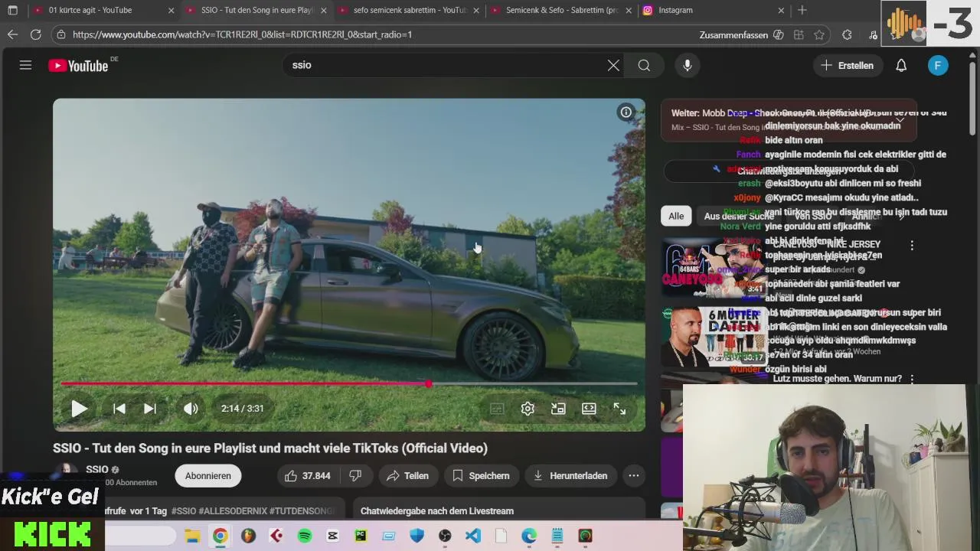The image size is (980, 551).
Task: Open File Explorer from taskbar
Action: (192, 536)
